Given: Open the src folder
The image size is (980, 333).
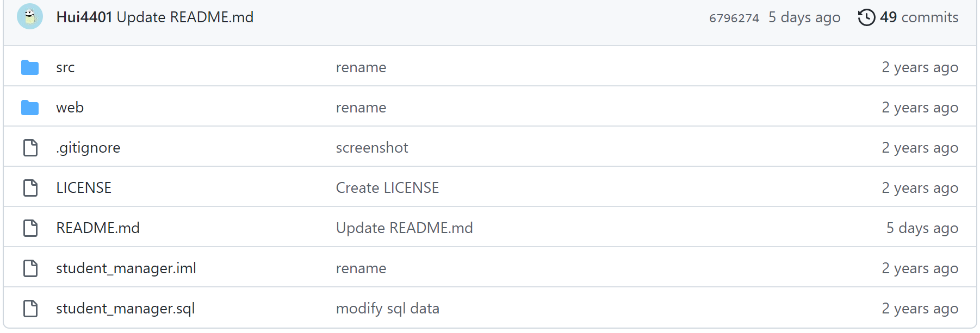Looking at the screenshot, I should tap(65, 67).
